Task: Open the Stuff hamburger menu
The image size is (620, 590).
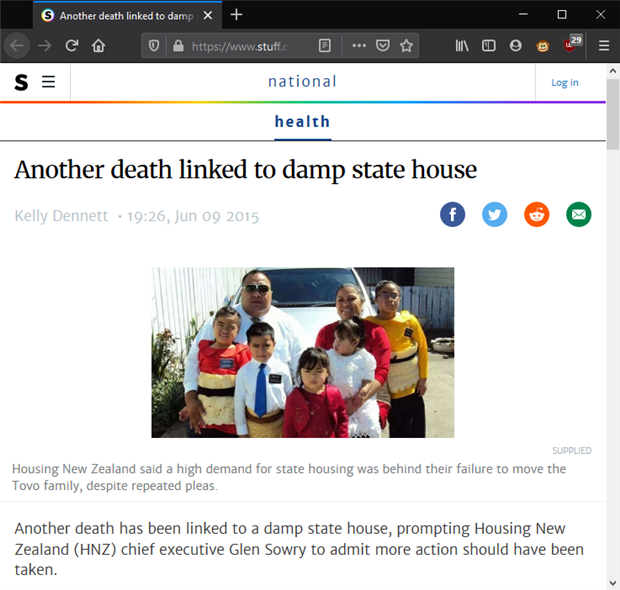Action: (x=49, y=82)
